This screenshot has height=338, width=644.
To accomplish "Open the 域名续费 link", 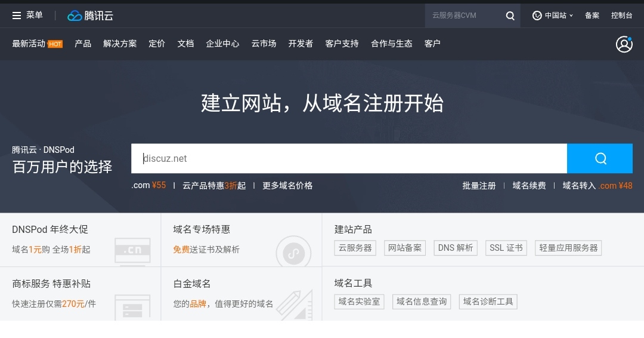I will pyautogui.click(x=529, y=186).
